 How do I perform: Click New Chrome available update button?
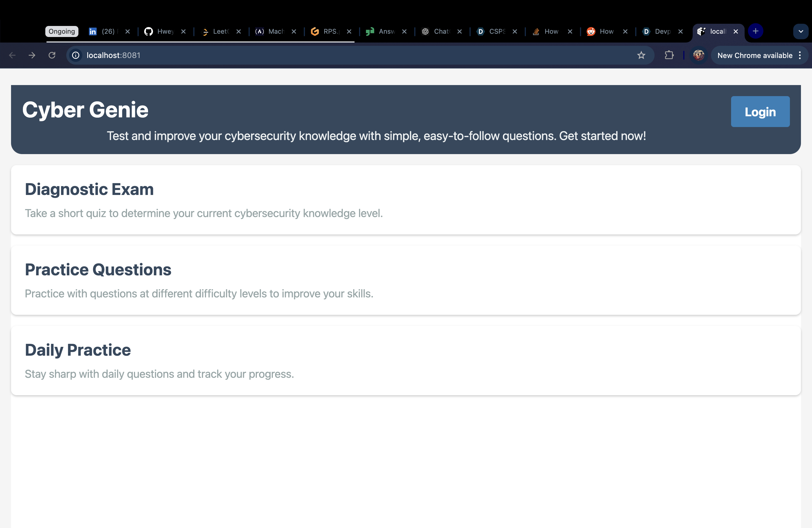755,55
